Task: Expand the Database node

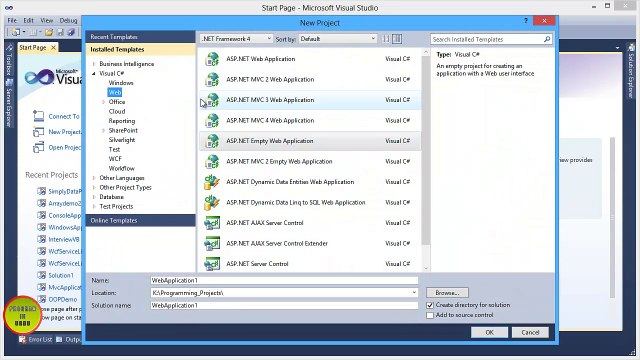Action: pos(94,197)
